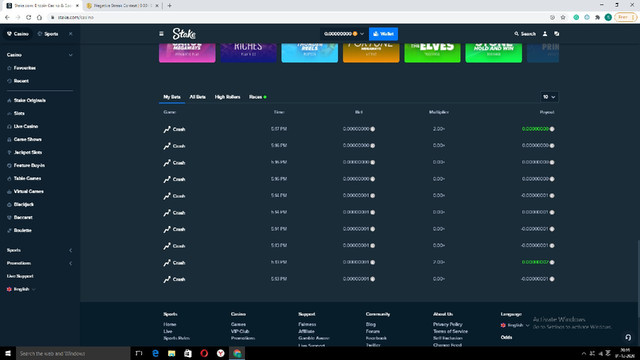Switch to the second browser tab
Viewport: 640px width, 360px height.
pos(122,6)
